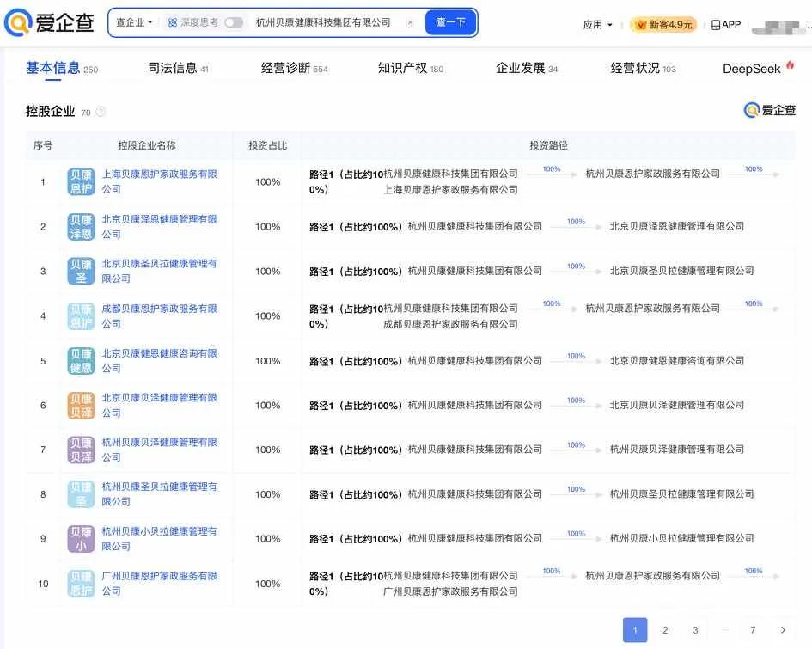Open the 北京贝康健恩健康咨询有限公司 name link
This screenshot has height=649, width=812.
pyautogui.click(x=160, y=360)
